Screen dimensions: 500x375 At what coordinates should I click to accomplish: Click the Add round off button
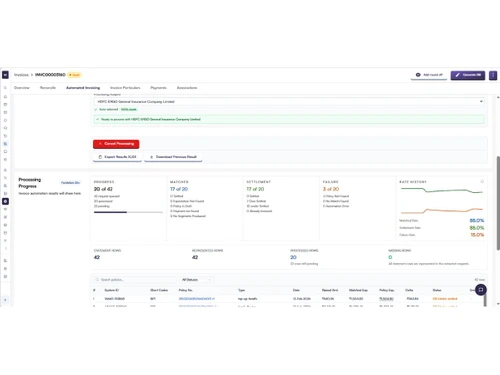click(429, 75)
